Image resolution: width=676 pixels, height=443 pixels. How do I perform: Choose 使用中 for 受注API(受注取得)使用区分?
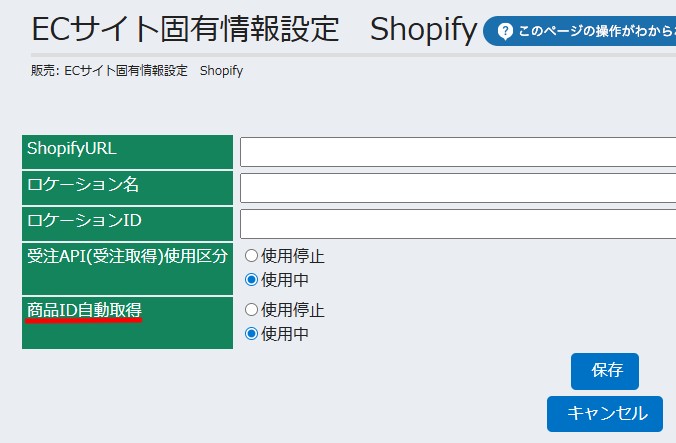click(252, 279)
